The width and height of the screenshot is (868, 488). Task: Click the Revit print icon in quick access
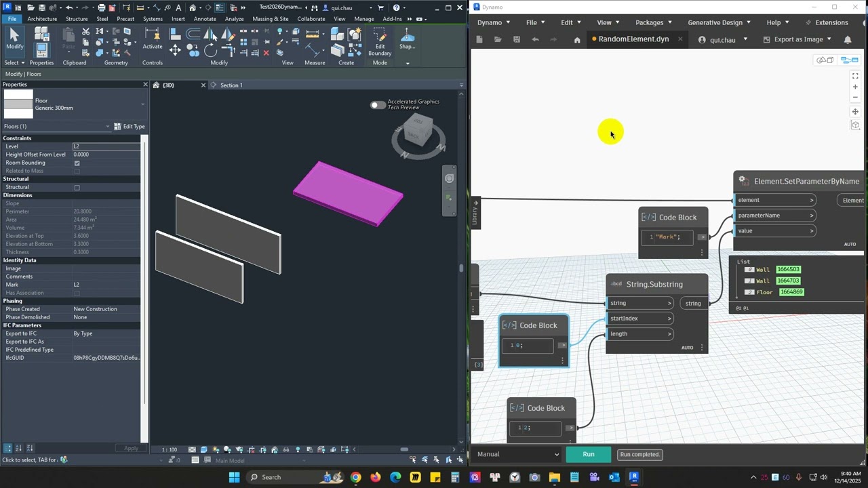[x=102, y=7]
